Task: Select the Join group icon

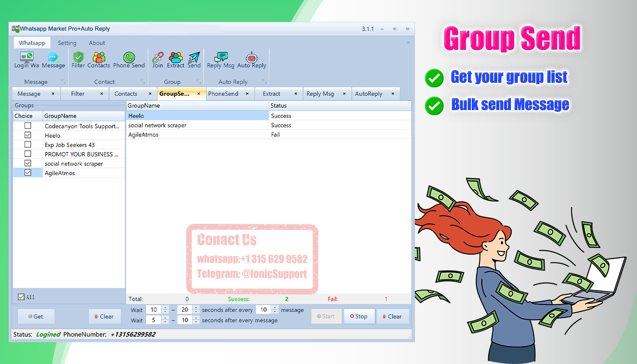Action: 157,60
